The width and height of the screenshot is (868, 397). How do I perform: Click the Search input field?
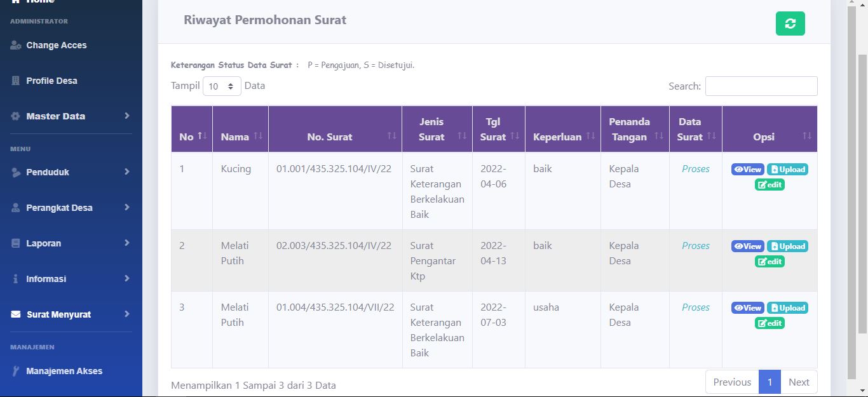tap(761, 86)
